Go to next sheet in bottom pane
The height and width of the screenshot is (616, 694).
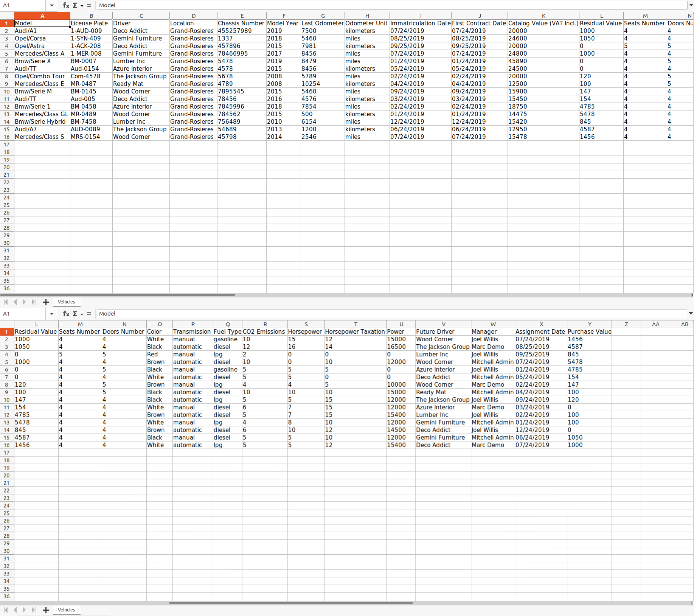pyautogui.click(x=24, y=610)
